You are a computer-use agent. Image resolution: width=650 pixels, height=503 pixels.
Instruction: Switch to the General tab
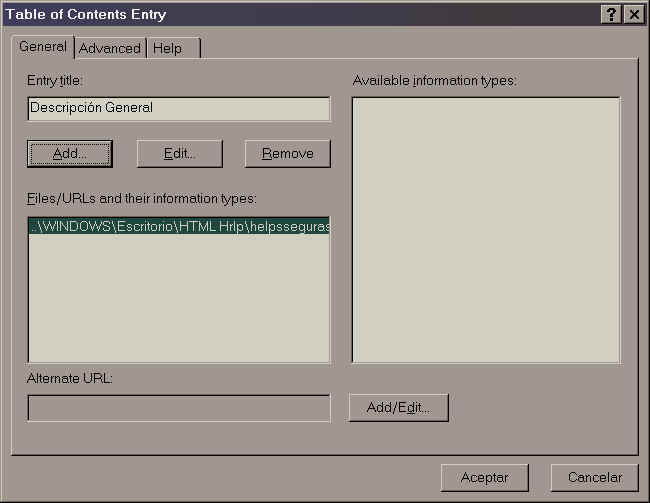[x=42, y=47]
